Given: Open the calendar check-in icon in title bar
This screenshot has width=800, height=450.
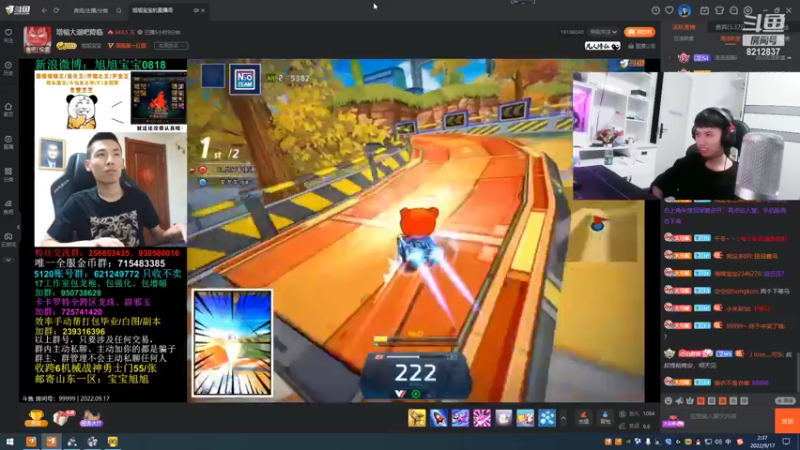Looking at the screenshot, I should [705, 10].
